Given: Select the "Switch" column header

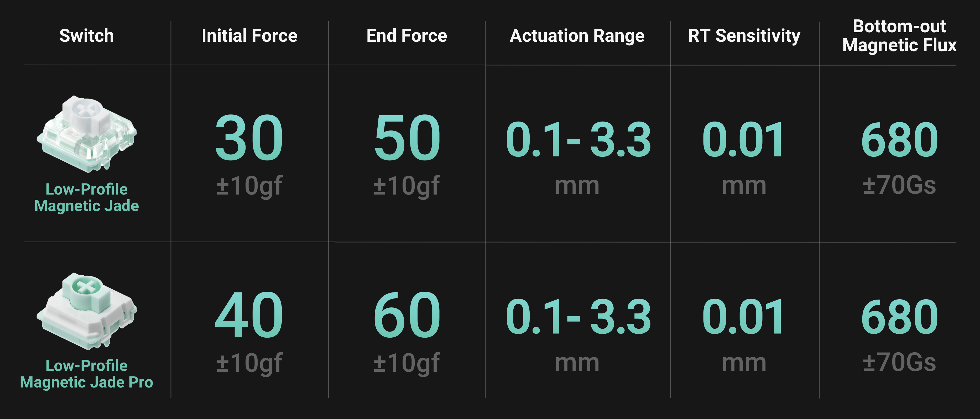Looking at the screenshot, I should coord(86,36).
